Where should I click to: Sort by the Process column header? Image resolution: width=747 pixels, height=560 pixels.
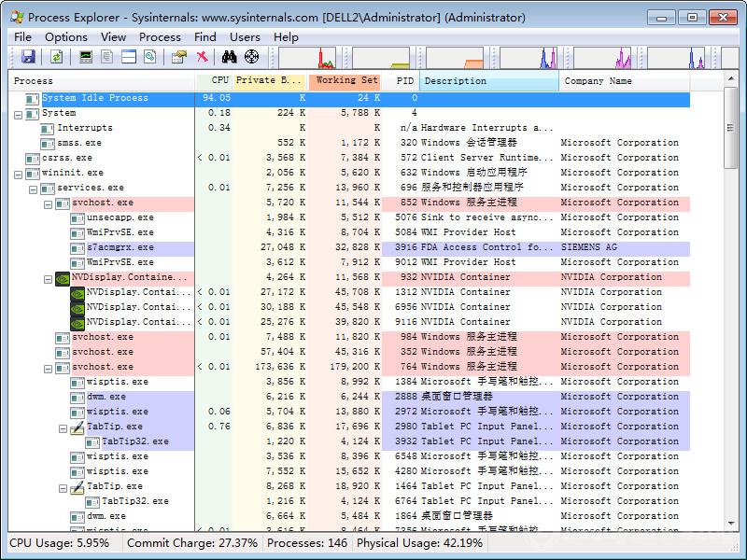pyautogui.click(x=102, y=81)
